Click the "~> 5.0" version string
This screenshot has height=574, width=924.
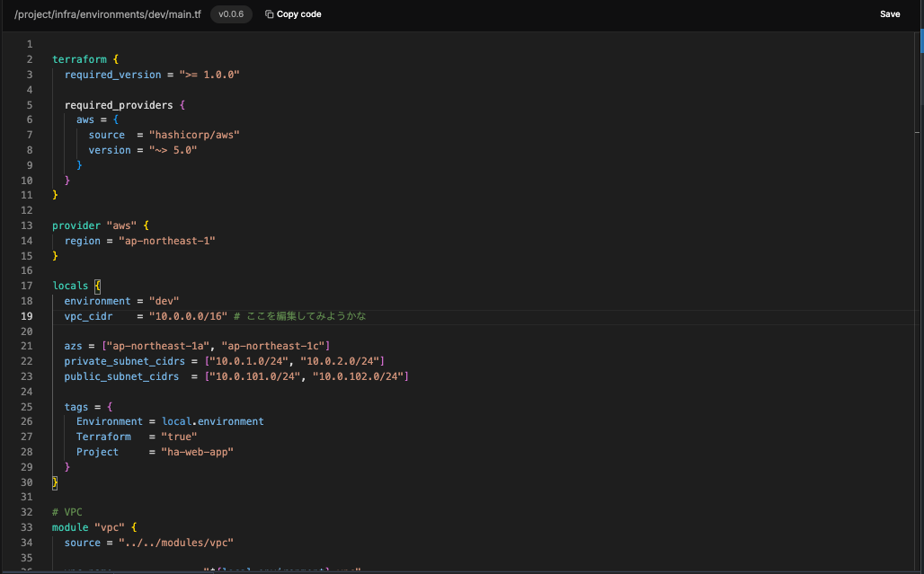click(x=173, y=150)
